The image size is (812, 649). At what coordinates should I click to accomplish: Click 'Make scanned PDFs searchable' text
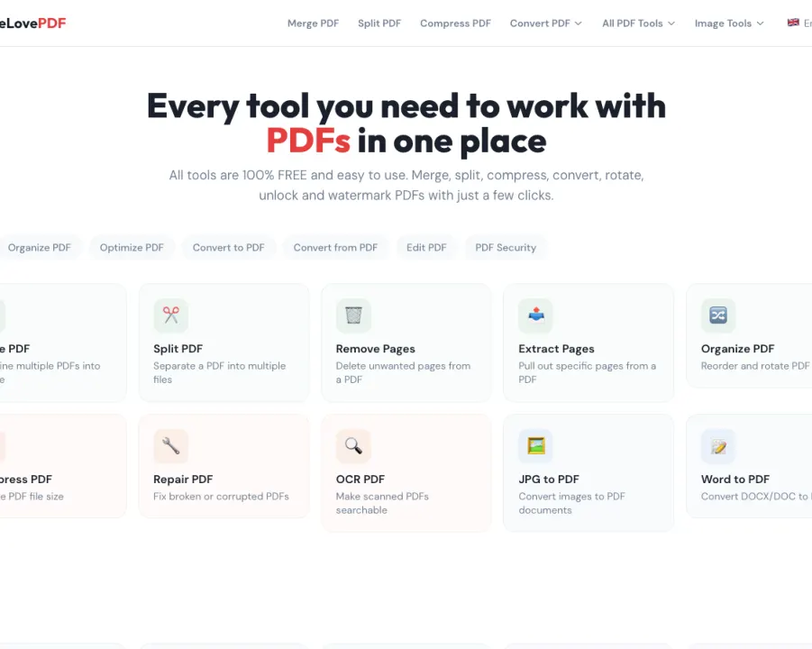[x=382, y=503]
